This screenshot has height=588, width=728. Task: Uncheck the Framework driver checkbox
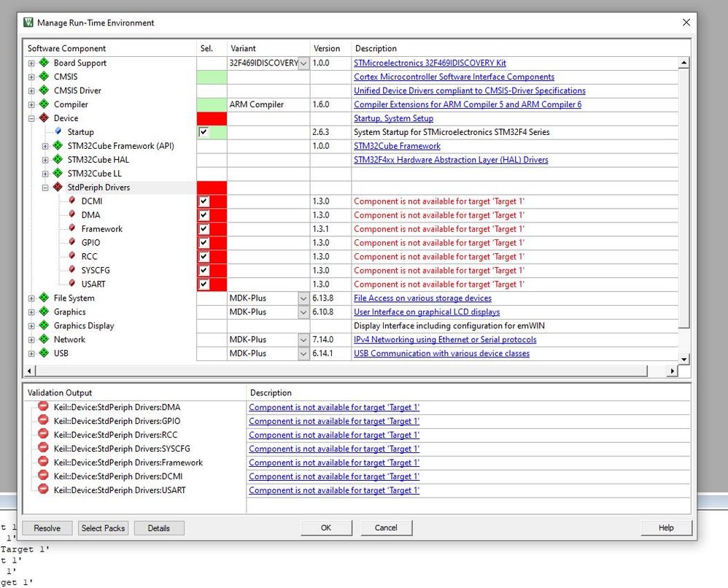pyautogui.click(x=204, y=229)
